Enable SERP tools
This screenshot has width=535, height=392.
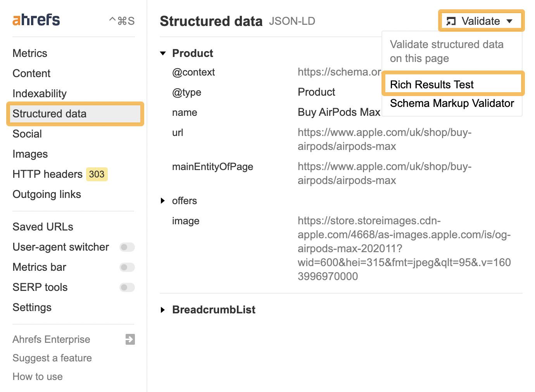[127, 287]
